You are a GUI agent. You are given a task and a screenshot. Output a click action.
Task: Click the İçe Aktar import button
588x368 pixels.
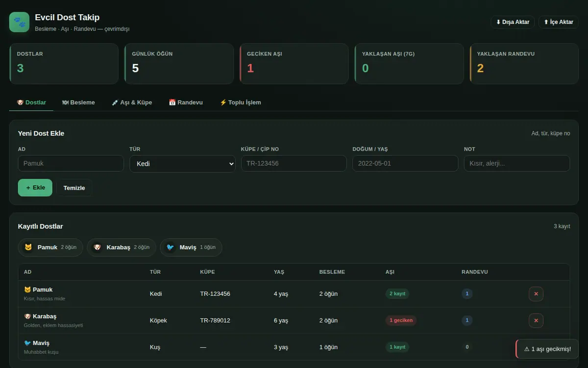(559, 22)
